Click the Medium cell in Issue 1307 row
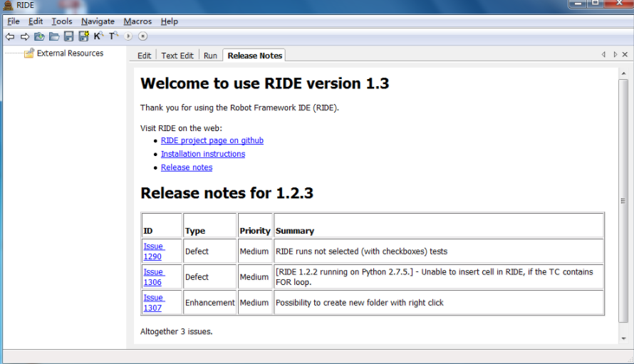The height and width of the screenshot is (364, 634). (255, 303)
